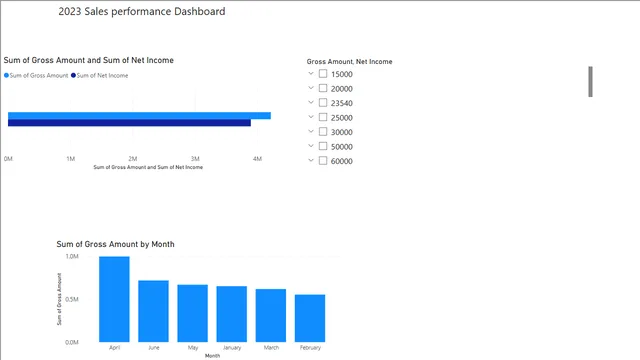Viewport: 640px width, 360px height.
Task: Select the dark blue Net Income horizontal bar
Action: pyautogui.click(x=129, y=123)
